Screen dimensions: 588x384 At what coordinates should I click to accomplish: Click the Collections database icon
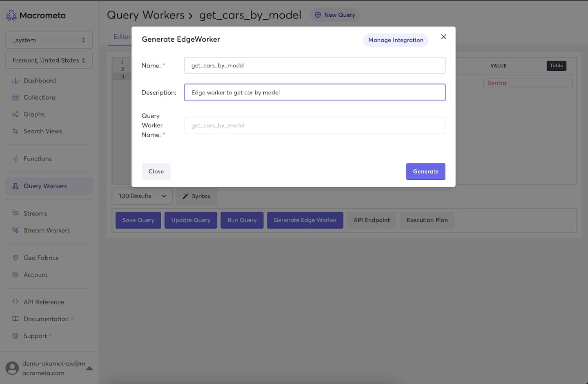point(16,98)
